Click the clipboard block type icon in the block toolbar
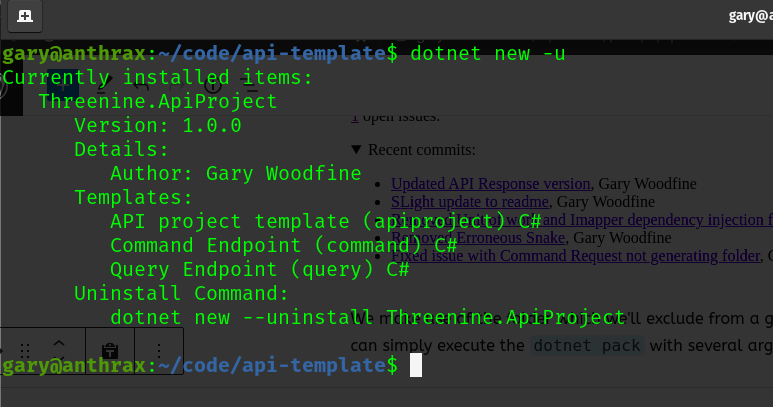This screenshot has height=407, width=773. coord(110,351)
